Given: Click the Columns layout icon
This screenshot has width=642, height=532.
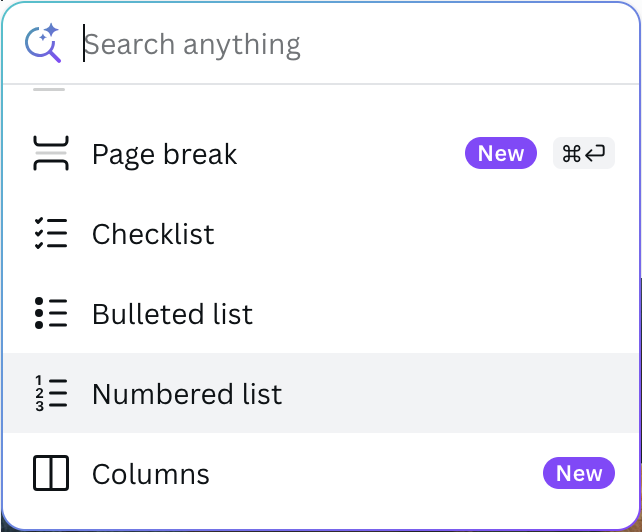Looking at the screenshot, I should point(50,474).
